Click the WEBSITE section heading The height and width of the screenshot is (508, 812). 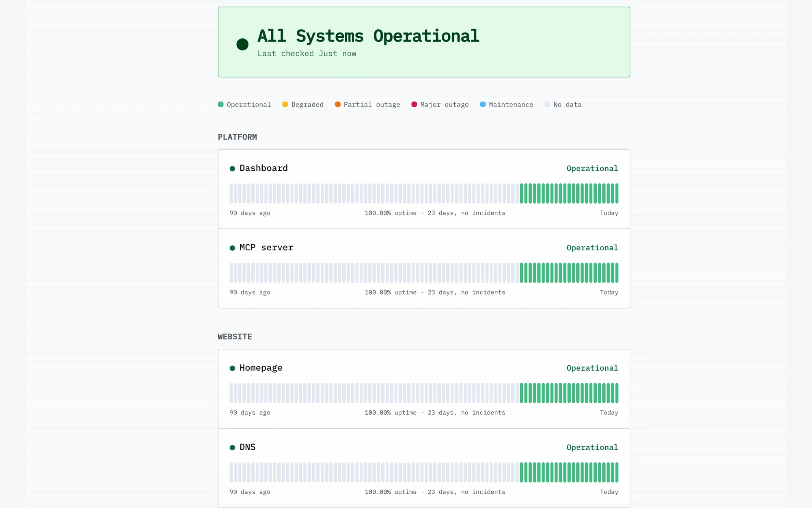pyautogui.click(x=235, y=336)
